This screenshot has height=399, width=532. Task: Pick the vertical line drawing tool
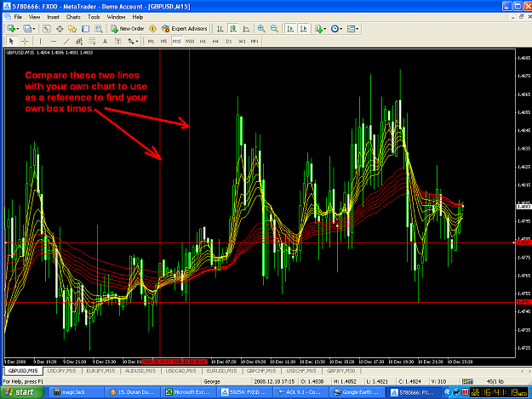click(x=40, y=42)
